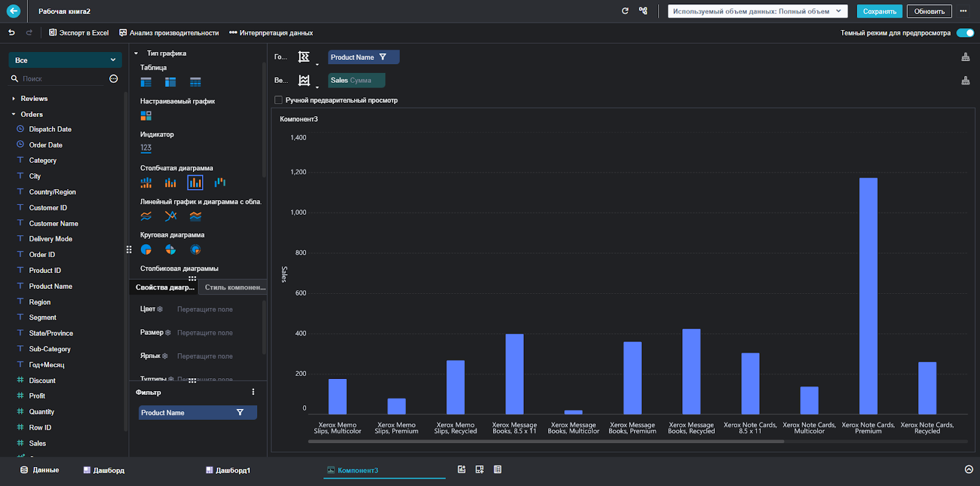Screen dimensions: 980x486
Task: Click the undo icon in the toolbar
Action: pyautogui.click(x=12, y=32)
